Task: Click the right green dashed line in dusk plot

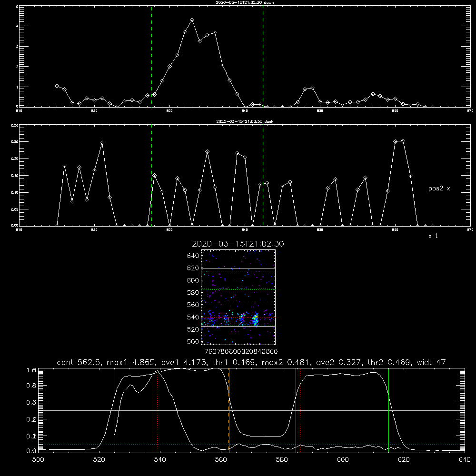Action: point(263,175)
